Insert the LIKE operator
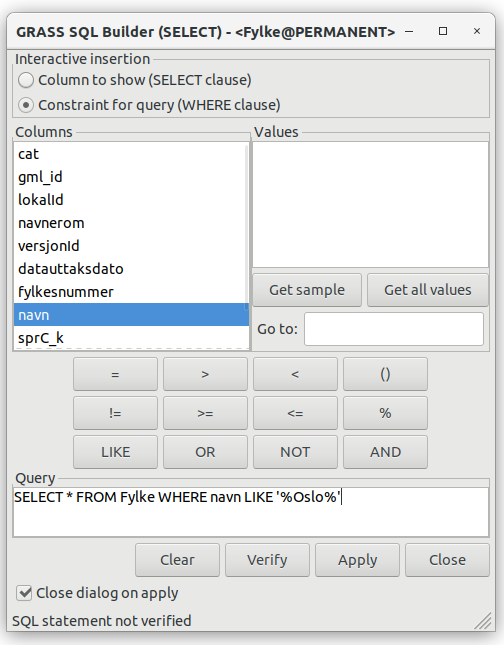 115,452
